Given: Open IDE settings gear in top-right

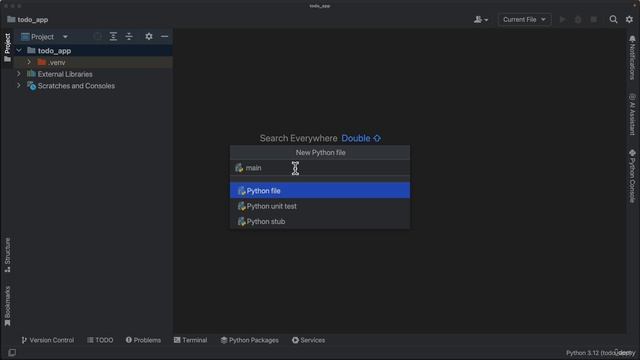Looking at the screenshot, I should tap(629, 19).
